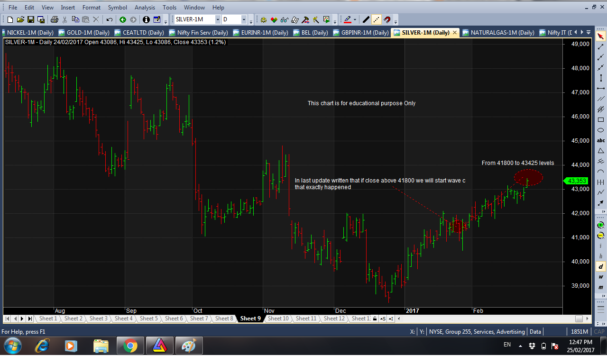Toggle the snap magnet tool
The width and height of the screenshot is (607, 364).
[x=387, y=19]
